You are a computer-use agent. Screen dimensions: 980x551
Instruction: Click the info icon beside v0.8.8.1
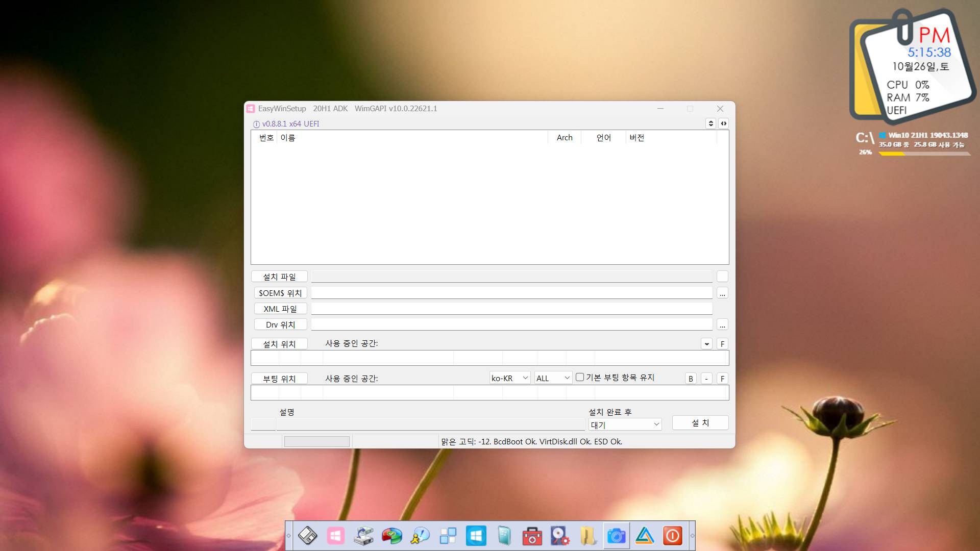point(256,124)
